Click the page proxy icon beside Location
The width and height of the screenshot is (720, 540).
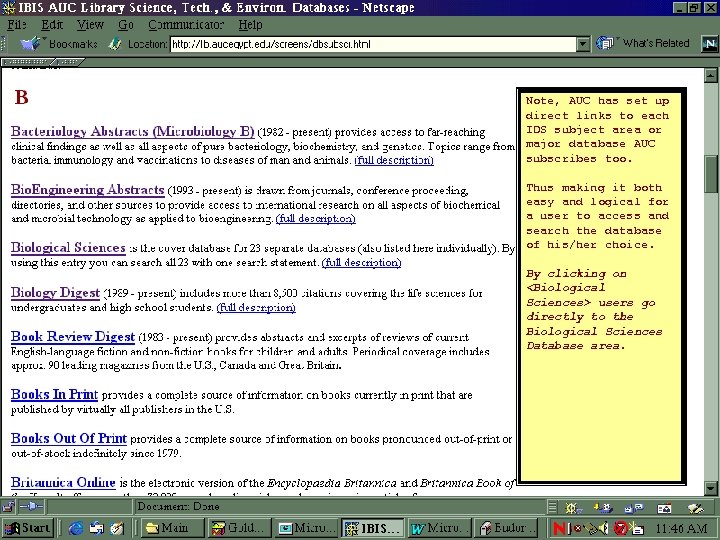point(115,44)
